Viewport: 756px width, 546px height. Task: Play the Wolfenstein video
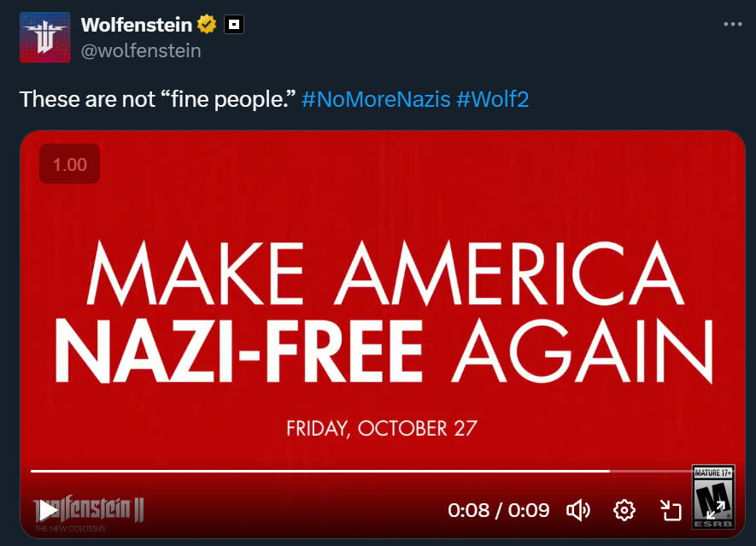tap(48, 511)
